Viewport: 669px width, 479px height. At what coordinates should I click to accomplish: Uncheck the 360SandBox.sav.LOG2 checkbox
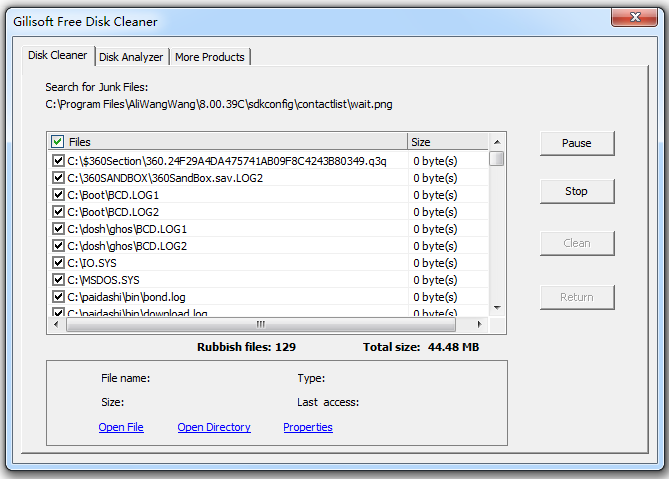[x=58, y=177]
